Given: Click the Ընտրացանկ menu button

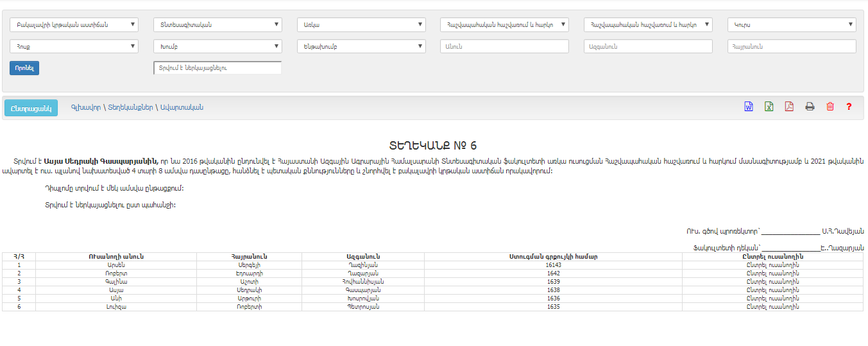Looking at the screenshot, I should [x=31, y=108].
